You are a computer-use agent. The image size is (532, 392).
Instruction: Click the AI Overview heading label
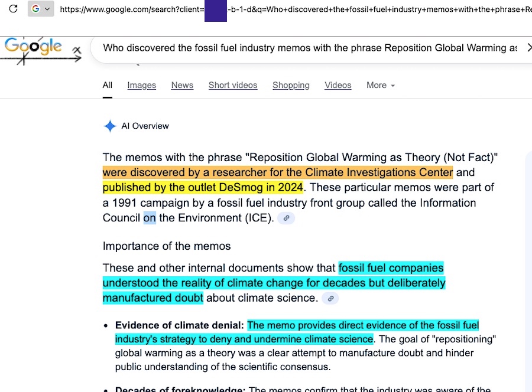(x=145, y=126)
